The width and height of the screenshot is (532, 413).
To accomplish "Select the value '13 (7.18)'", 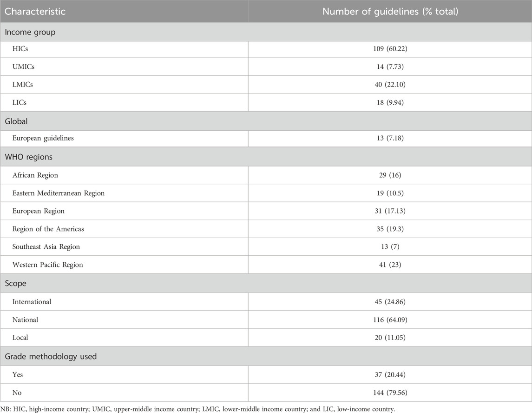I will [x=390, y=138].
